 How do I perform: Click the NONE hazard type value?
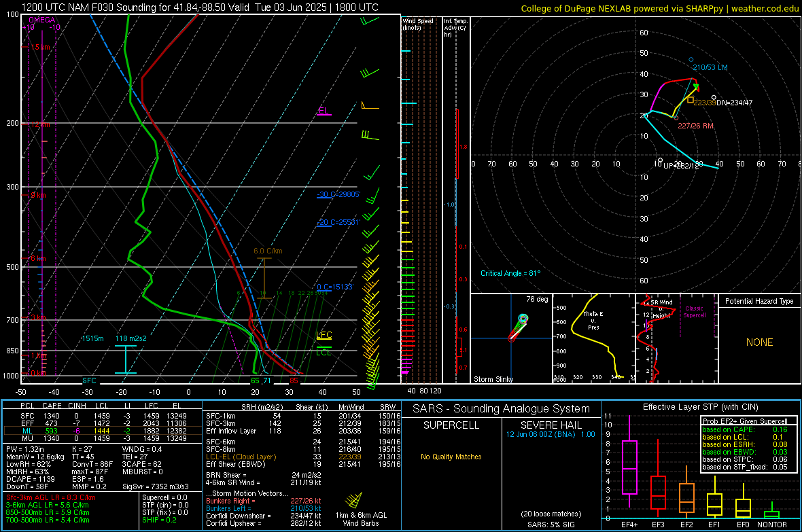(x=760, y=342)
